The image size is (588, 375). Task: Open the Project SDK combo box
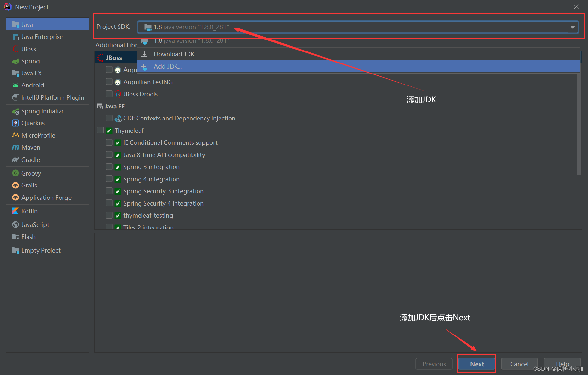click(358, 27)
